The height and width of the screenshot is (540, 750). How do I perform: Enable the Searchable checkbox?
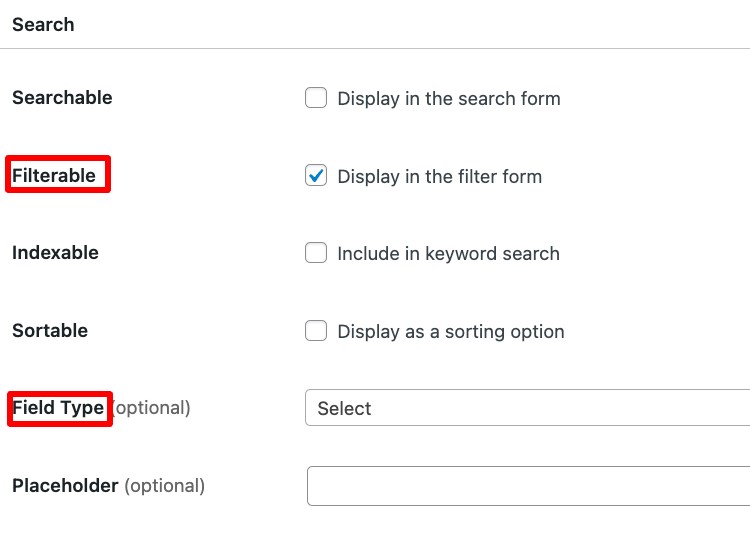(x=316, y=98)
